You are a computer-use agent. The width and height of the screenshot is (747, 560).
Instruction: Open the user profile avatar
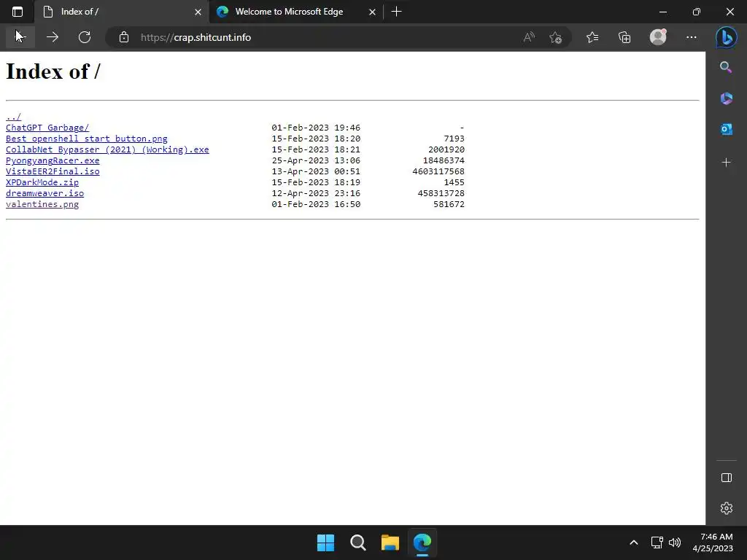[x=658, y=37]
